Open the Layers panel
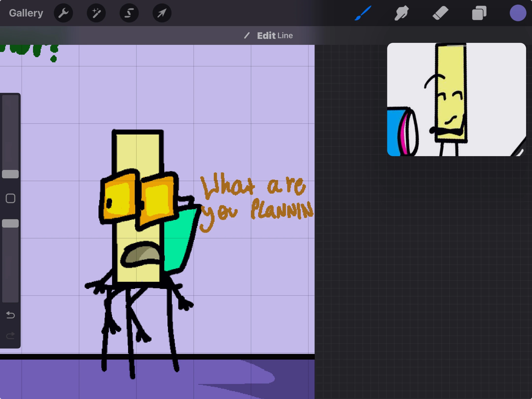This screenshot has height=399, width=532. [479, 13]
